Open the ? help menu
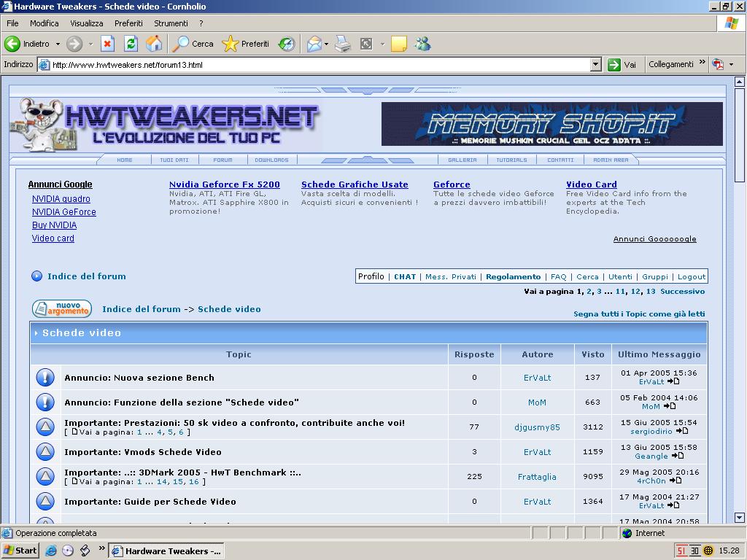This screenshot has width=747, height=560. pyautogui.click(x=201, y=23)
